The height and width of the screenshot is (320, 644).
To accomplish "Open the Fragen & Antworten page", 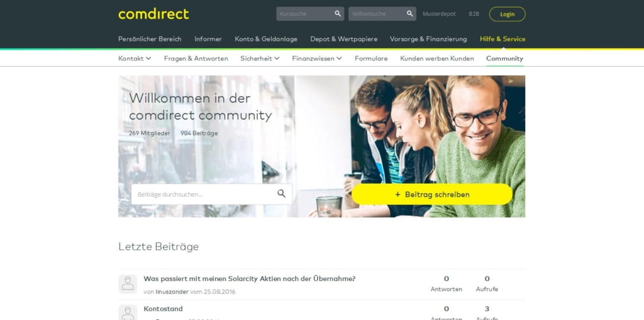I will click(196, 58).
